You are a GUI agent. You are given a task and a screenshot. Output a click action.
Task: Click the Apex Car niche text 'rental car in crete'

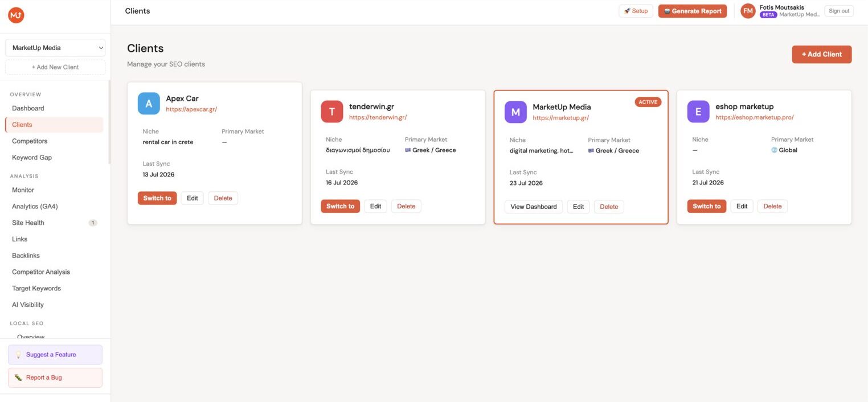[168, 142]
